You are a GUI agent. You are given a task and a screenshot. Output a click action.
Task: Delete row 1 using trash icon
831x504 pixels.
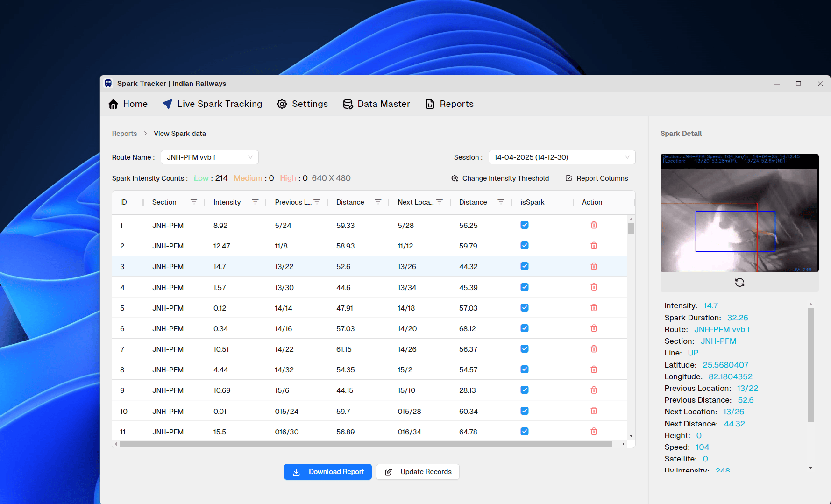594,225
